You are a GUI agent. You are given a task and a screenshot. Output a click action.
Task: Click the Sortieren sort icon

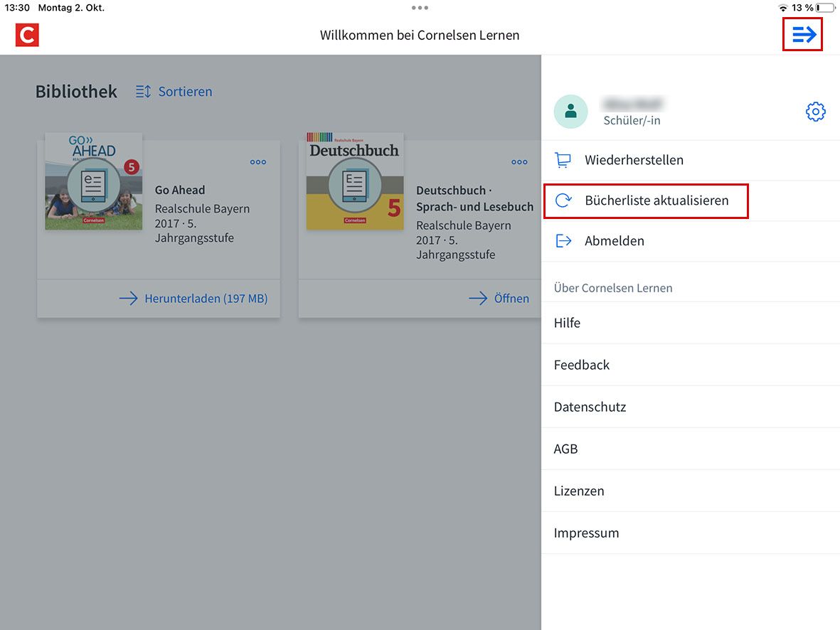[x=143, y=92]
